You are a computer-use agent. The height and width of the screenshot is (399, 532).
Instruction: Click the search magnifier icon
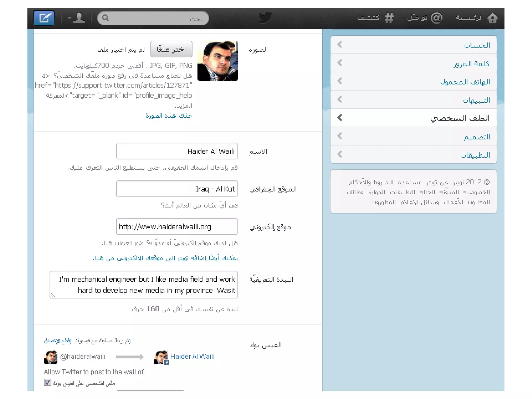point(105,18)
